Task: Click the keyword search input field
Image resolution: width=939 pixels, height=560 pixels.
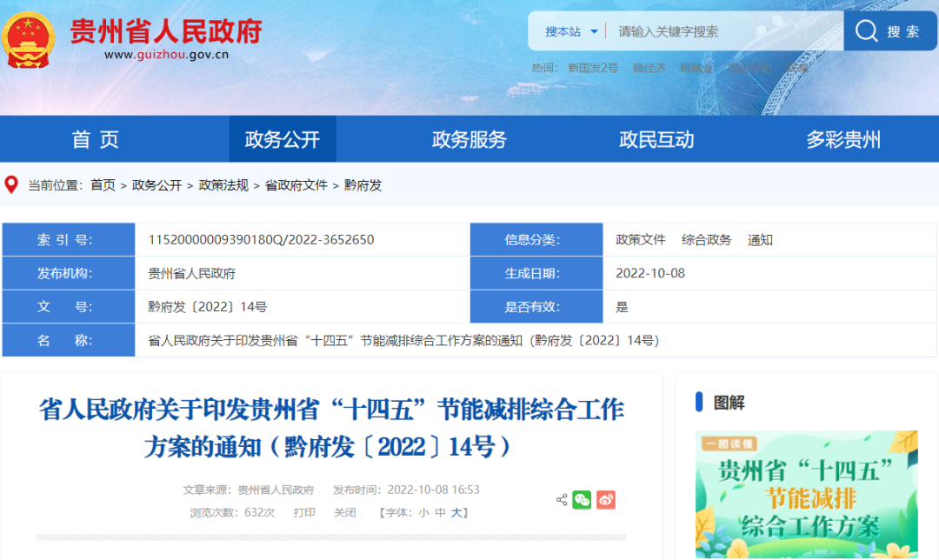Action: pyautogui.click(x=724, y=31)
